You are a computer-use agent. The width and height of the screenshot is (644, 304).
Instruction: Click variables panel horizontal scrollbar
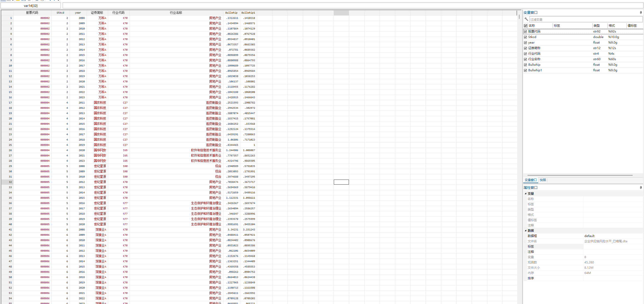(580, 175)
